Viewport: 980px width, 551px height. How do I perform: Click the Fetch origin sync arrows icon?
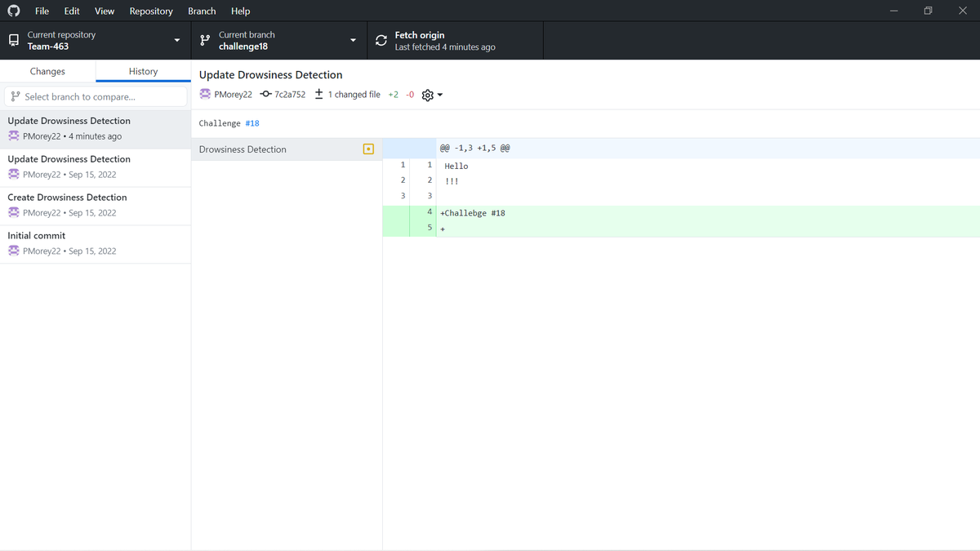pyautogui.click(x=381, y=41)
